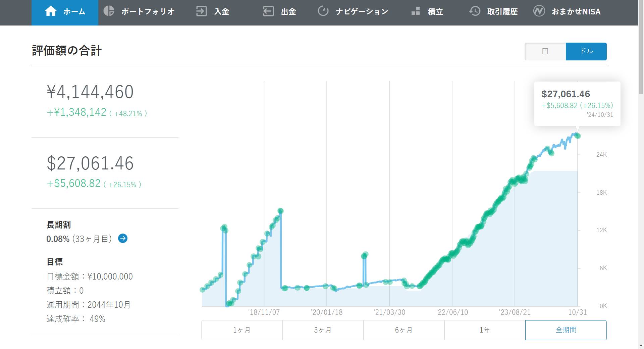Click the navigation gauge icon
Image resolution: width=644 pixels, height=349 pixels.
(323, 11)
